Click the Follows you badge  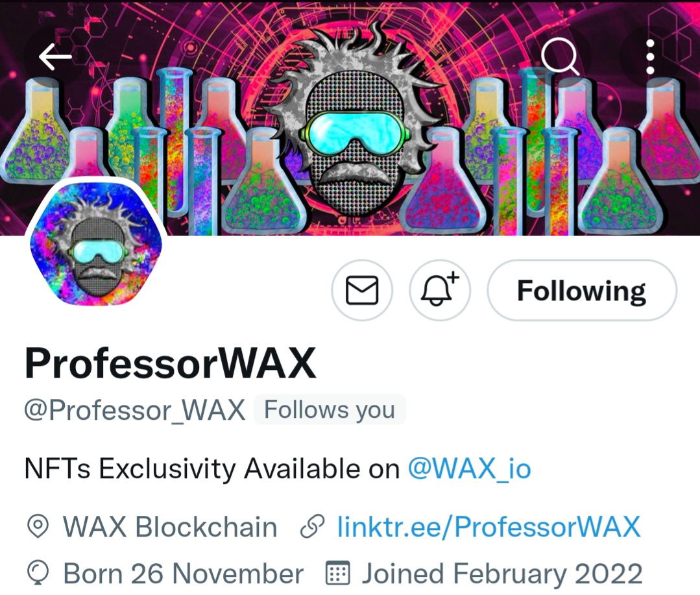330,410
